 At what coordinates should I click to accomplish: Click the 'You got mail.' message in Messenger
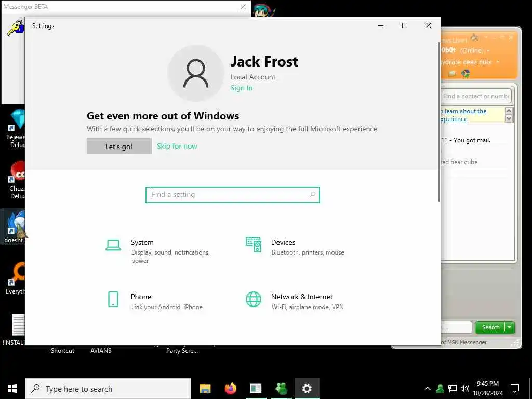[x=472, y=140]
